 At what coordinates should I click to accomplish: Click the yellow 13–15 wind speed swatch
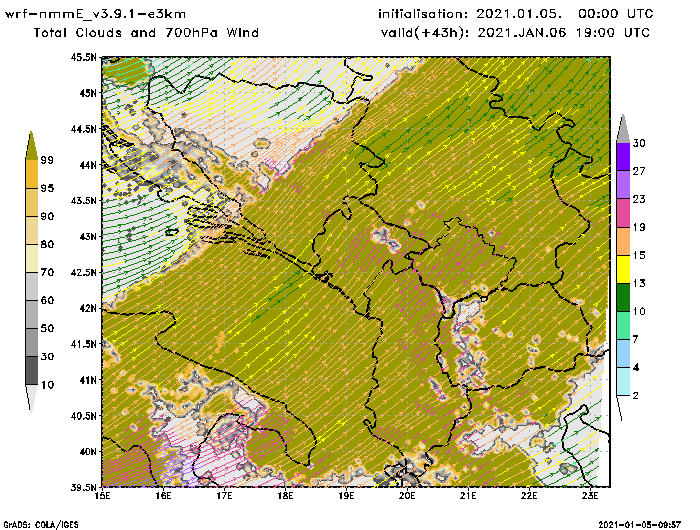[623, 269]
